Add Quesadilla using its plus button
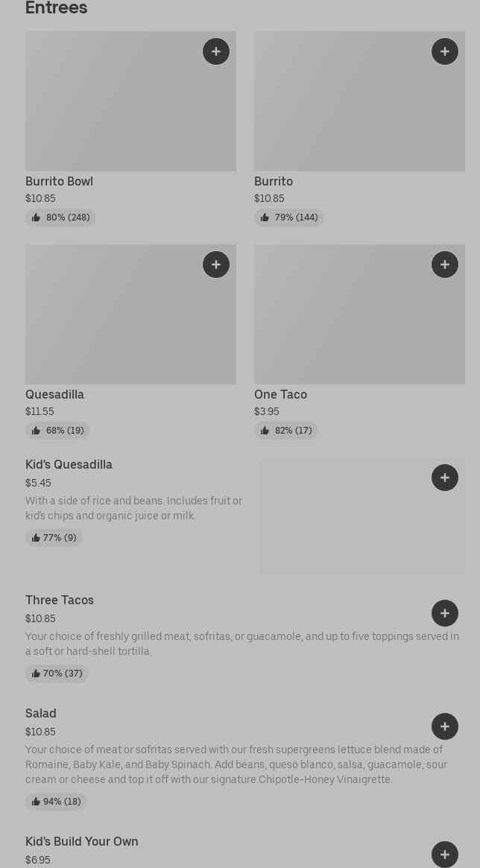The image size is (480, 868). click(x=216, y=264)
